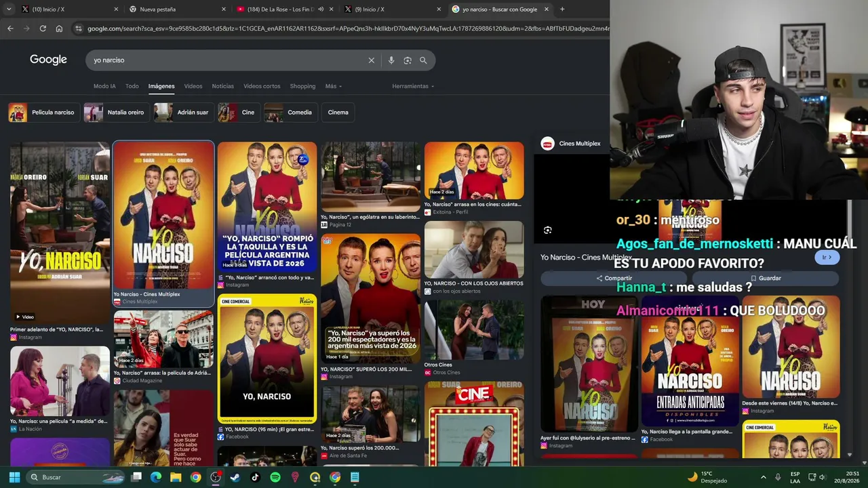Expand the Más search filter menu
Image resolution: width=868 pixels, height=488 pixels.
(x=334, y=86)
